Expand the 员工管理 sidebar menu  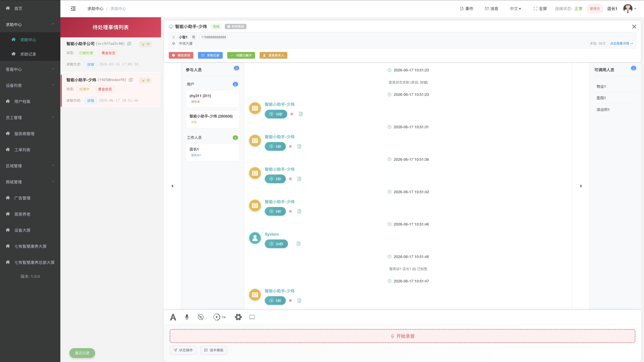[30, 117]
